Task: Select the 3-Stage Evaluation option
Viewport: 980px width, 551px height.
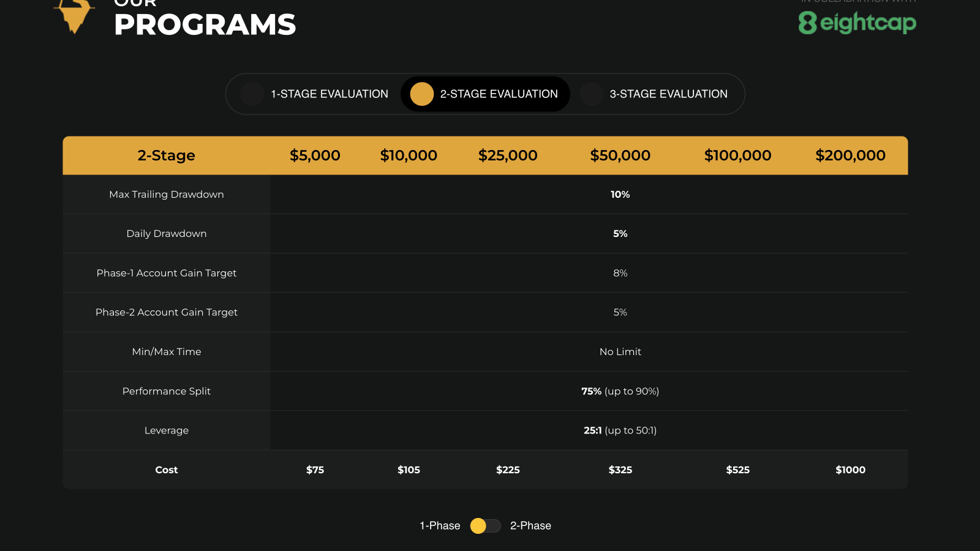Action: 668,94
